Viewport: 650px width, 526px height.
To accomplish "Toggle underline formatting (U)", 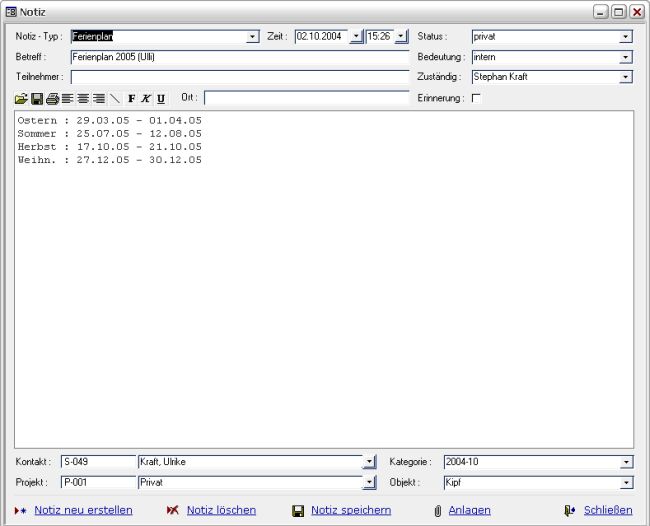I will [x=161, y=98].
